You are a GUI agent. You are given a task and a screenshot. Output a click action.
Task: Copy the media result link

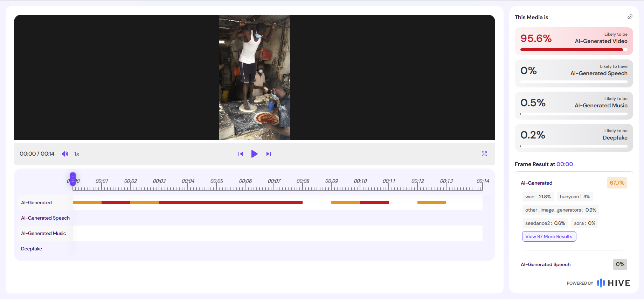630,17
